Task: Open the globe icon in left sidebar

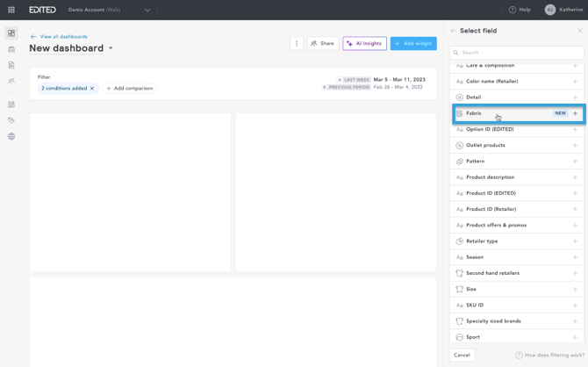Action: point(11,137)
